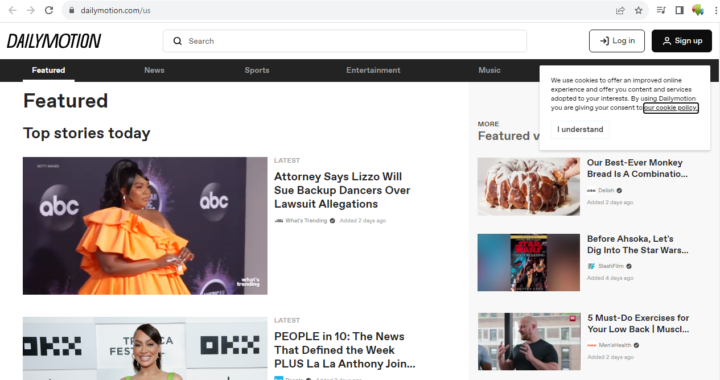Open the La La Anthony video thumbnail

145,348
